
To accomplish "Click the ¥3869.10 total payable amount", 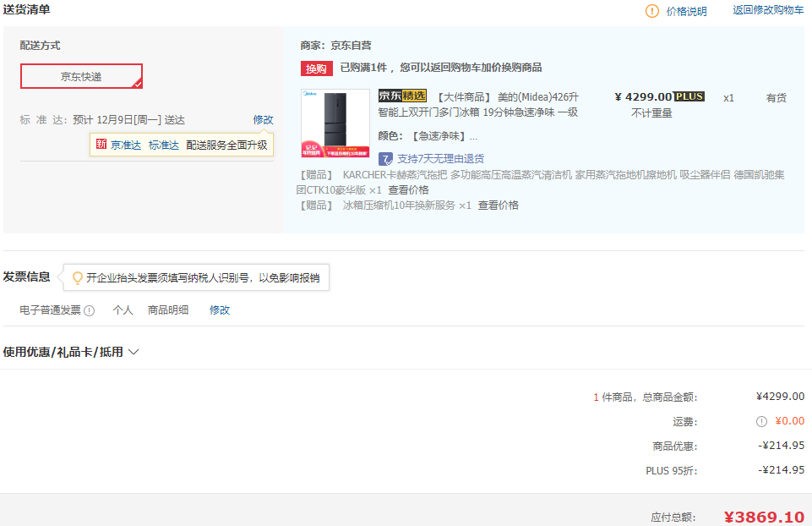I will coord(764,517).
